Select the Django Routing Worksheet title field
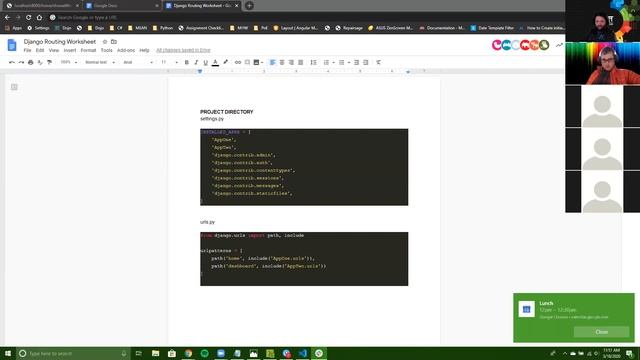640x360 pixels. pyautogui.click(x=60, y=42)
